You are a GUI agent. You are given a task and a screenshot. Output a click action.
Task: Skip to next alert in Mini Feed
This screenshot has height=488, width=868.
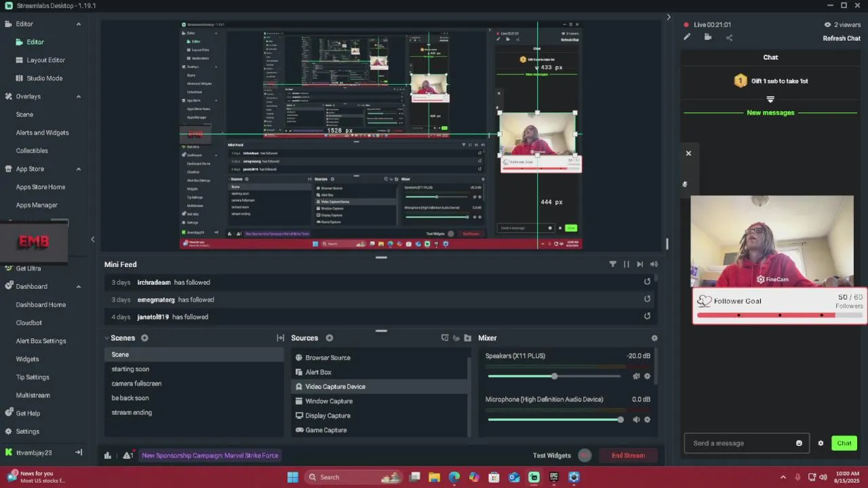point(639,264)
